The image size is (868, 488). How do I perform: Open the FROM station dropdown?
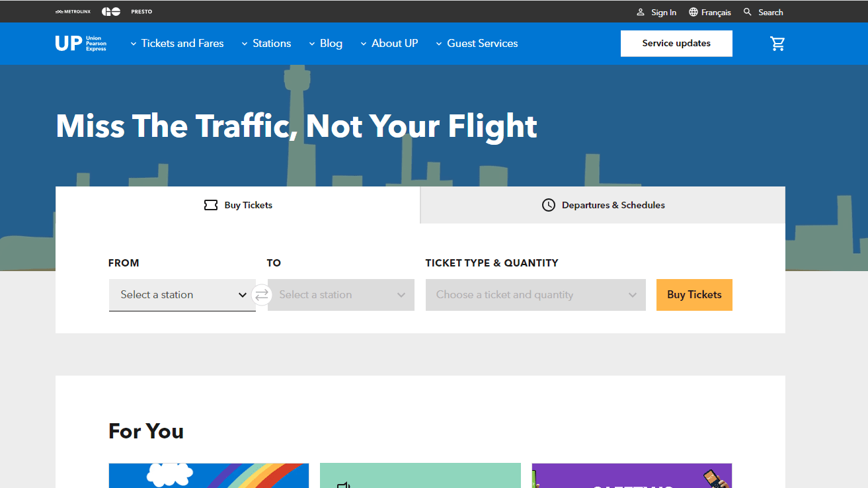(x=182, y=295)
